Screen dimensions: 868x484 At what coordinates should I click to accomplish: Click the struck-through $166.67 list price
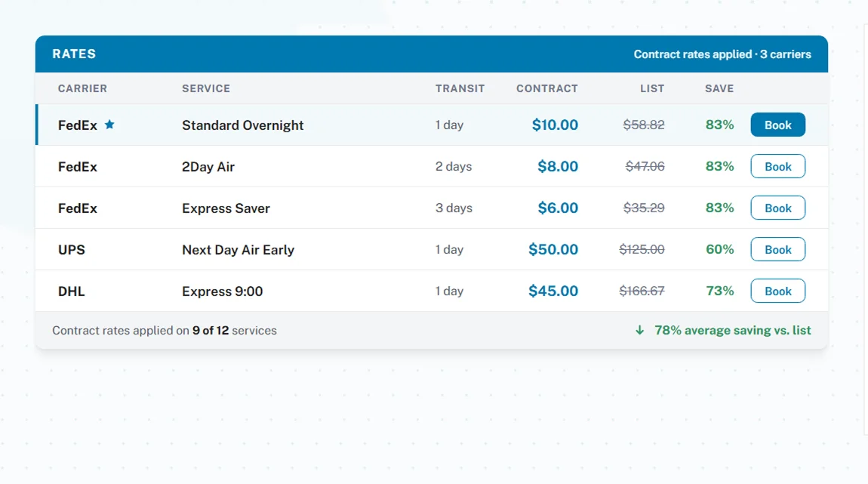642,291
